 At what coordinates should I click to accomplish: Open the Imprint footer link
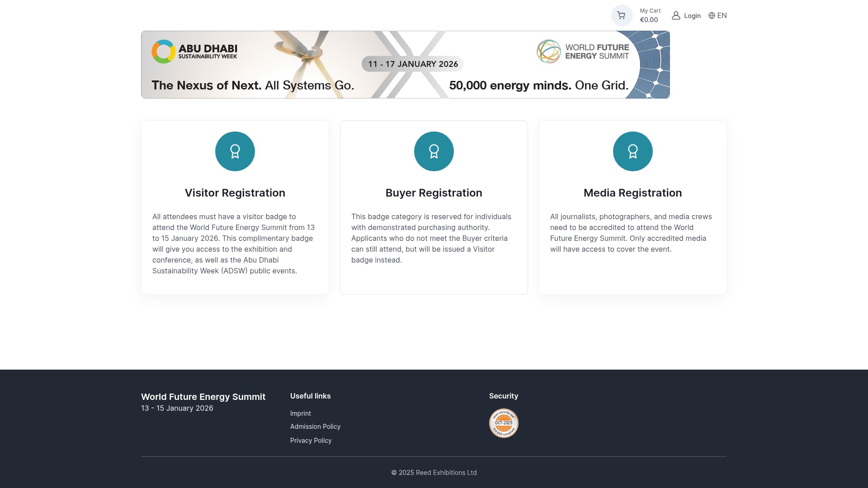301,413
